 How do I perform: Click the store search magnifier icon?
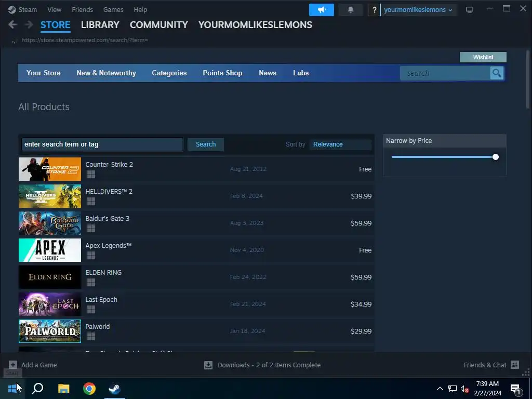[x=497, y=73]
